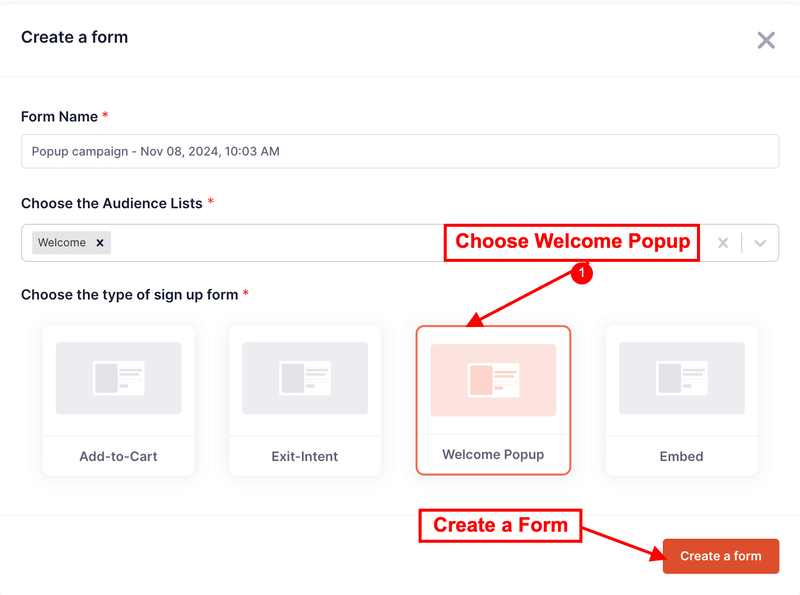Click the Exit-Intent preview thumbnail
The height and width of the screenshot is (595, 800).
(305, 378)
